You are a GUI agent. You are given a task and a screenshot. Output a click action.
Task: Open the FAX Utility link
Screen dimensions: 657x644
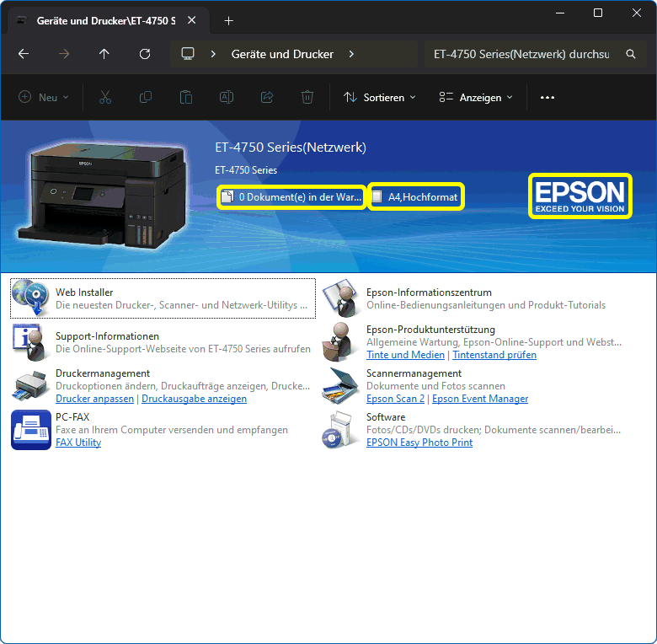pyautogui.click(x=78, y=443)
